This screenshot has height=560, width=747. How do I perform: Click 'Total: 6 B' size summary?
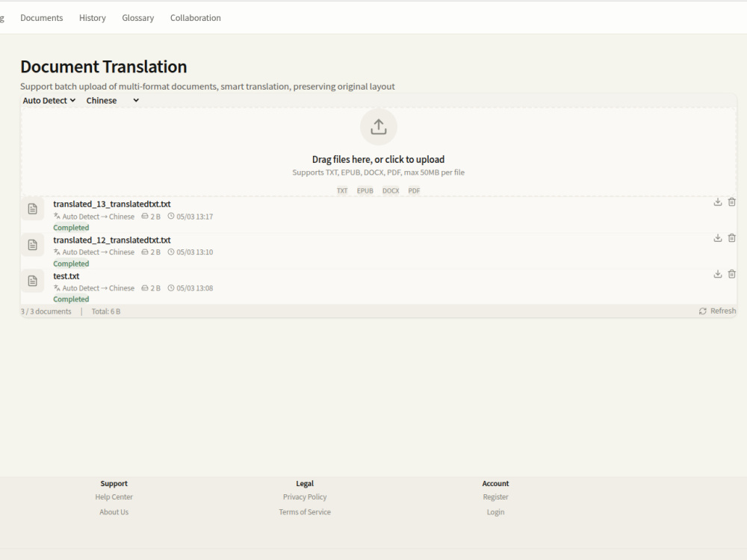tap(106, 311)
